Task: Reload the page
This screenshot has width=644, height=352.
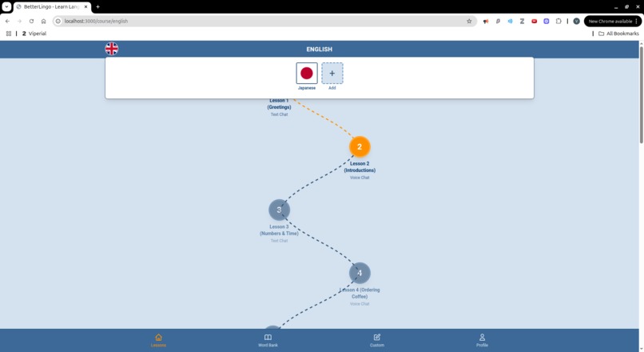Action: point(31,21)
